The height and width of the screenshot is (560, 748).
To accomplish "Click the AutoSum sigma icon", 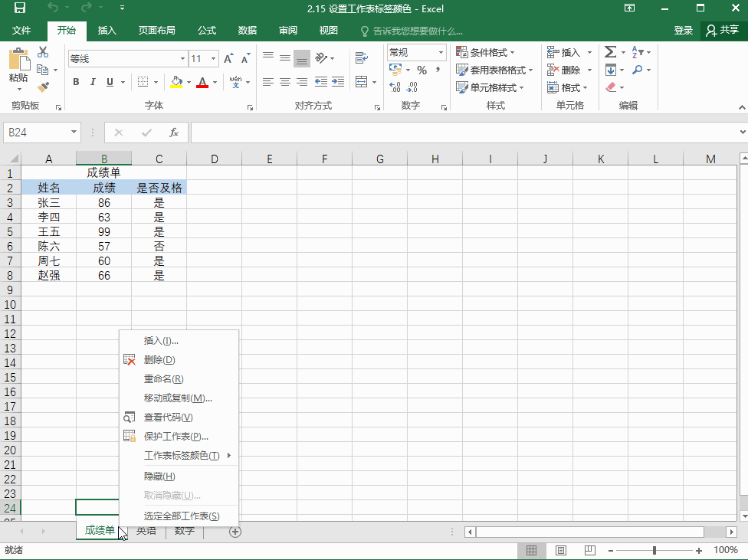I will tap(611, 51).
